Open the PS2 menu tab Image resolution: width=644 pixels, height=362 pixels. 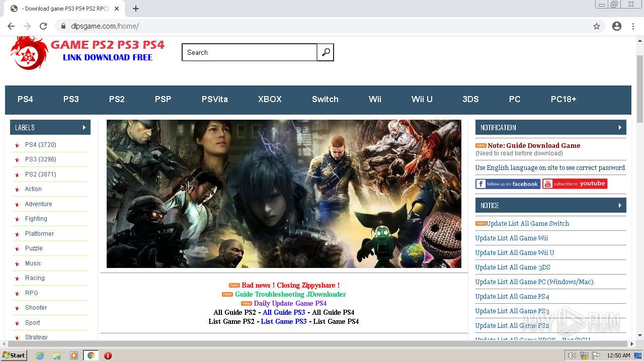pyautogui.click(x=117, y=100)
